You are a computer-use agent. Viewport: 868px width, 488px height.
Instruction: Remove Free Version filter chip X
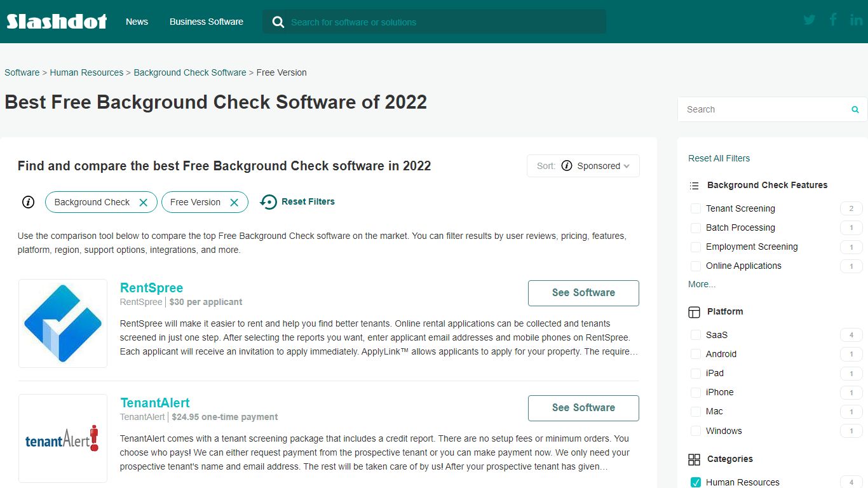(x=234, y=202)
